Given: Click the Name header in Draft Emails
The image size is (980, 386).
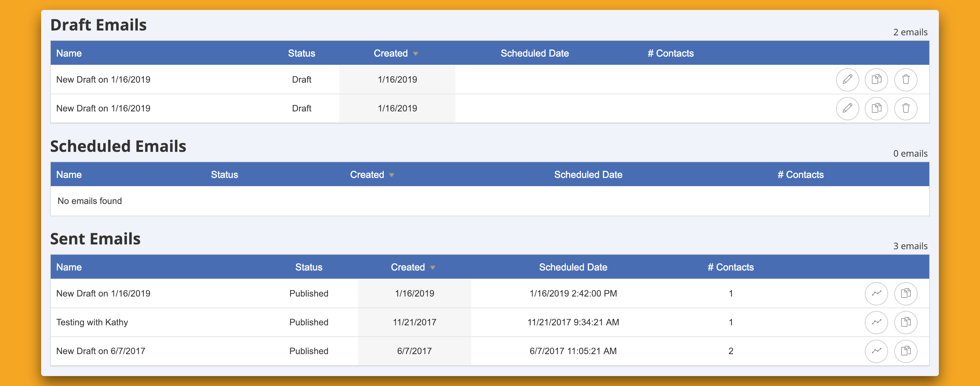Looking at the screenshot, I should (69, 53).
